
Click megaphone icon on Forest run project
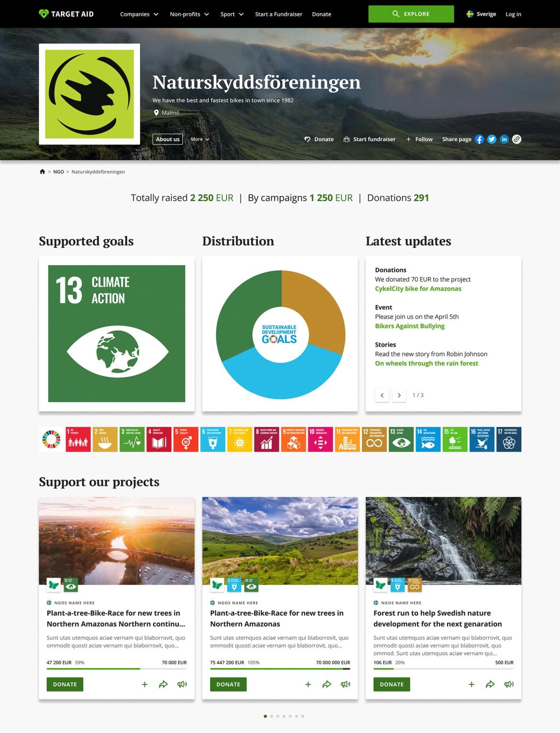tap(509, 684)
